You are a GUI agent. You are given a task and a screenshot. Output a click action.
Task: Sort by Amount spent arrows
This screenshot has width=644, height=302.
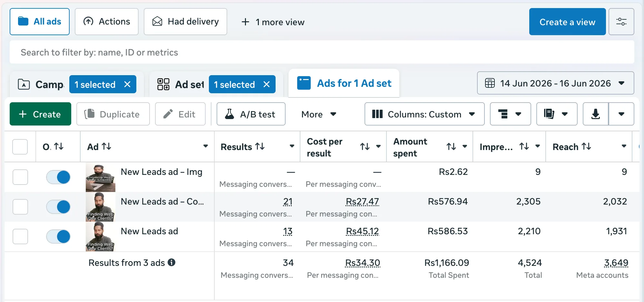[451, 146]
